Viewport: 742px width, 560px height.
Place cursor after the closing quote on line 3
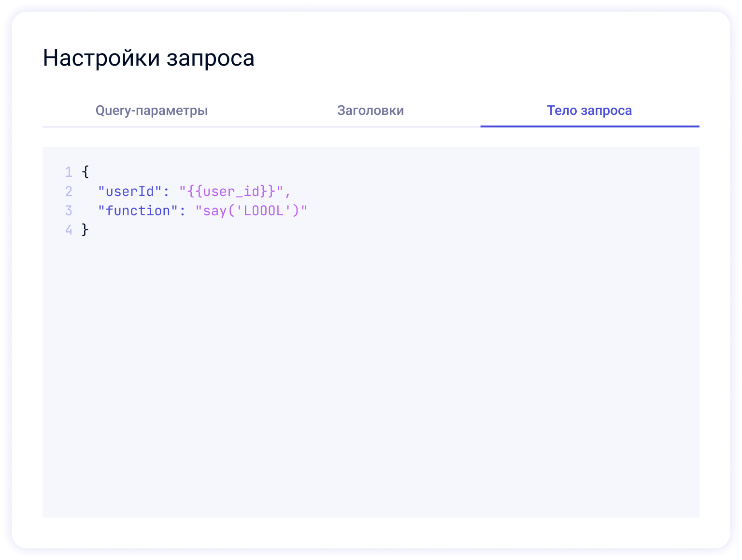308,211
